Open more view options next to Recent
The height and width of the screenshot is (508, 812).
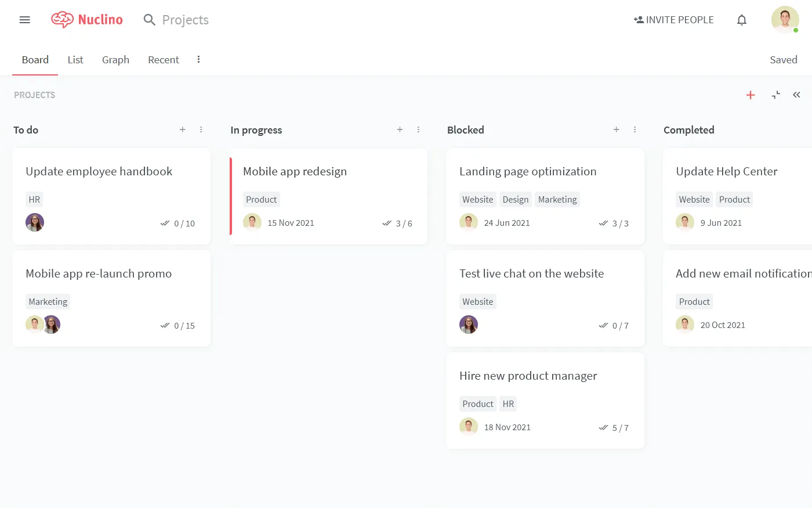click(x=198, y=59)
